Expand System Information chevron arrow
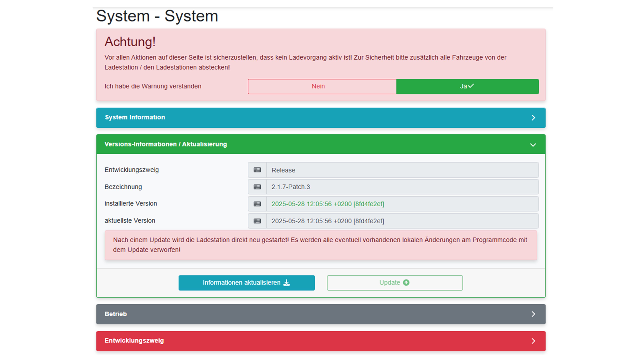This screenshot has width=644, height=362. tap(533, 118)
